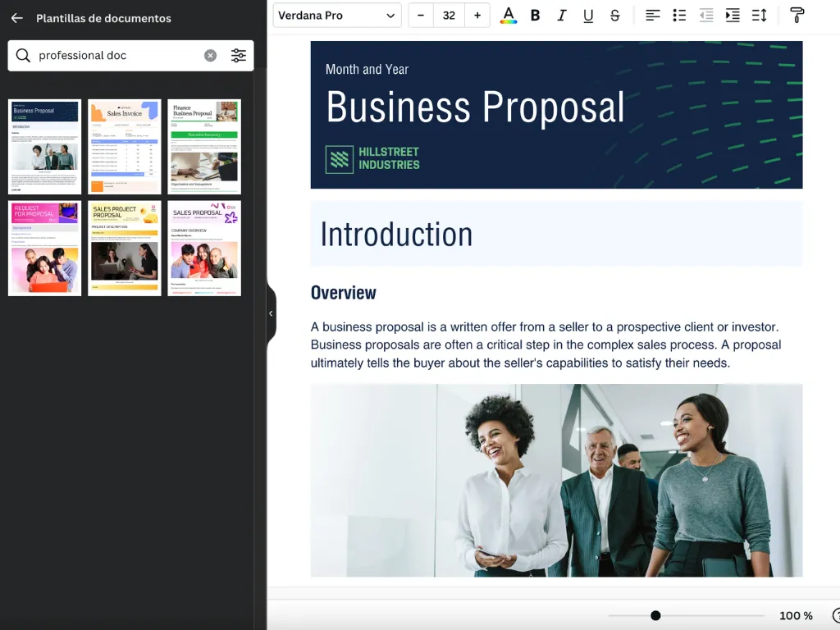The image size is (840, 630).
Task: Click the Month and Year text
Action: coord(367,69)
